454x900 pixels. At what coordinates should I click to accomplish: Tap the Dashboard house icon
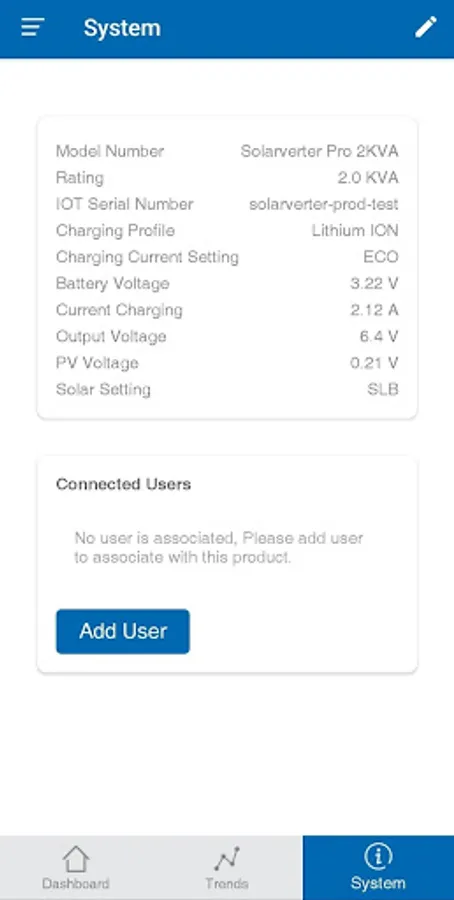pyautogui.click(x=76, y=859)
